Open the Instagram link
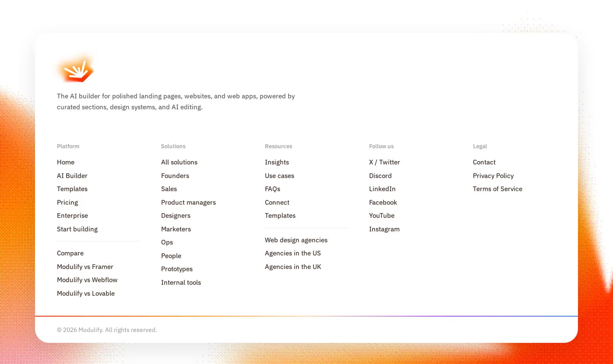 click(x=384, y=229)
